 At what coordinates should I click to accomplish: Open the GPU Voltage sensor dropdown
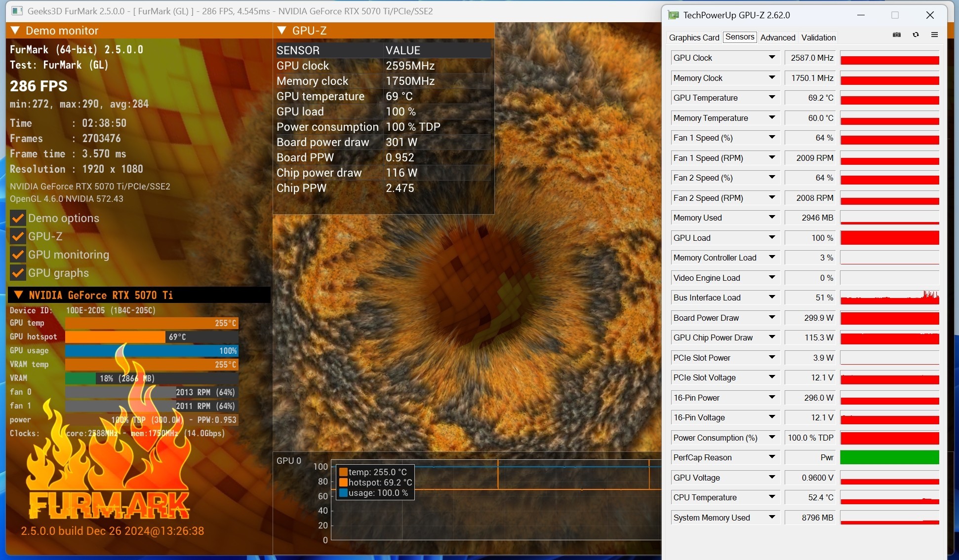(772, 478)
